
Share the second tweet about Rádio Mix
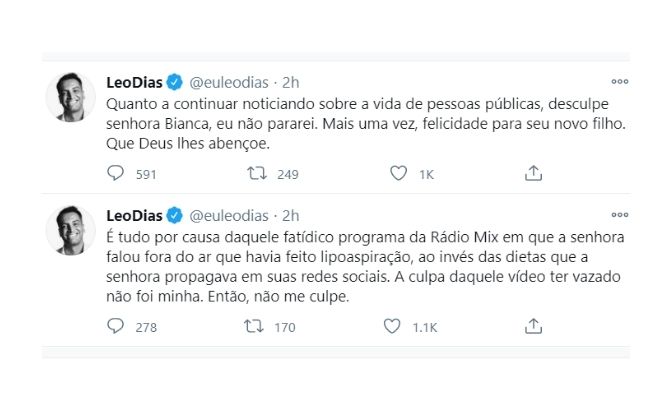pos(534,325)
